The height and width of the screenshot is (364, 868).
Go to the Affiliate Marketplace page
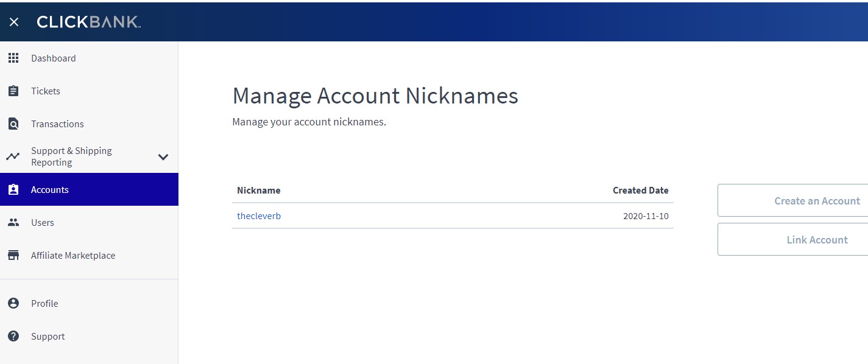click(x=73, y=256)
